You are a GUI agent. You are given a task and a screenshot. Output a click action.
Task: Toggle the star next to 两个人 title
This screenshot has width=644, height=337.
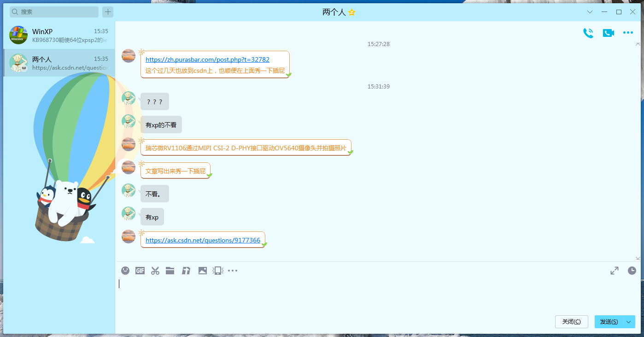(x=352, y=12)
